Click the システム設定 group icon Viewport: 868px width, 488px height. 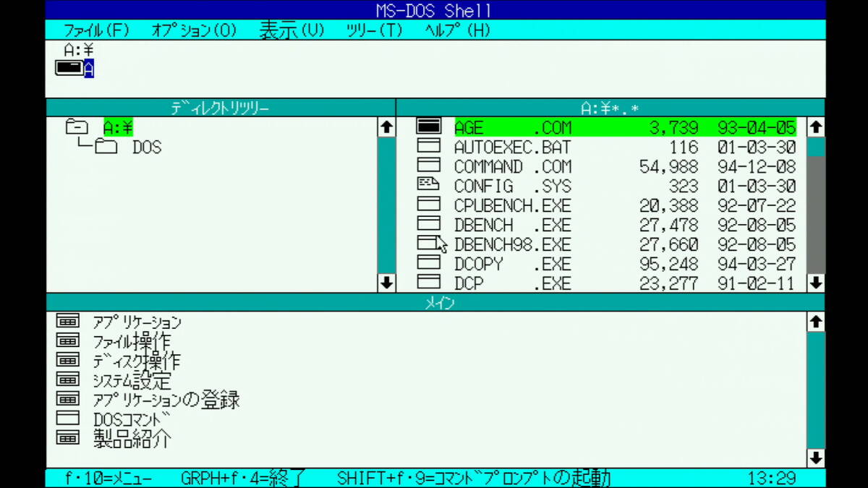click(x=67, y=380)
